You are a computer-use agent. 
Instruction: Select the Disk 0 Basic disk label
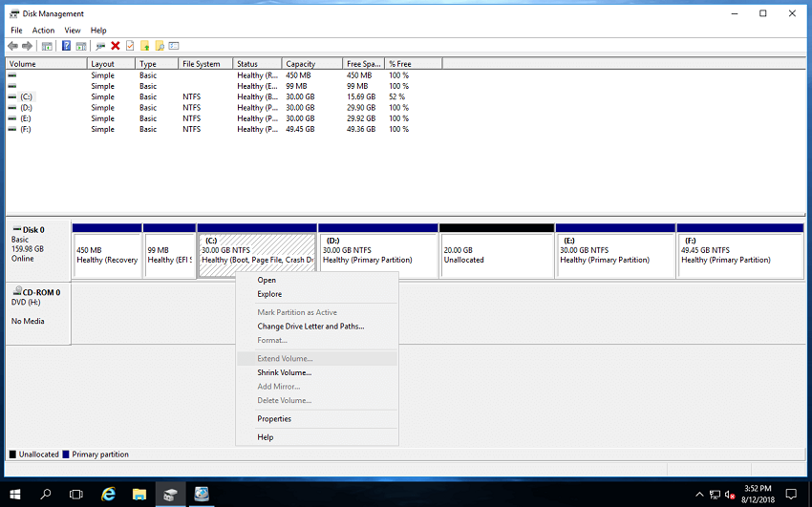[x=38, y=250]
